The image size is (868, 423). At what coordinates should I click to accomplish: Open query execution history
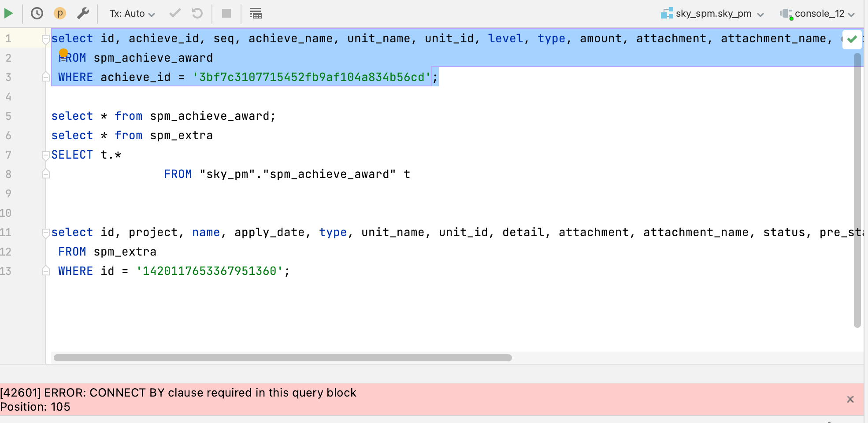click(37, 13)
